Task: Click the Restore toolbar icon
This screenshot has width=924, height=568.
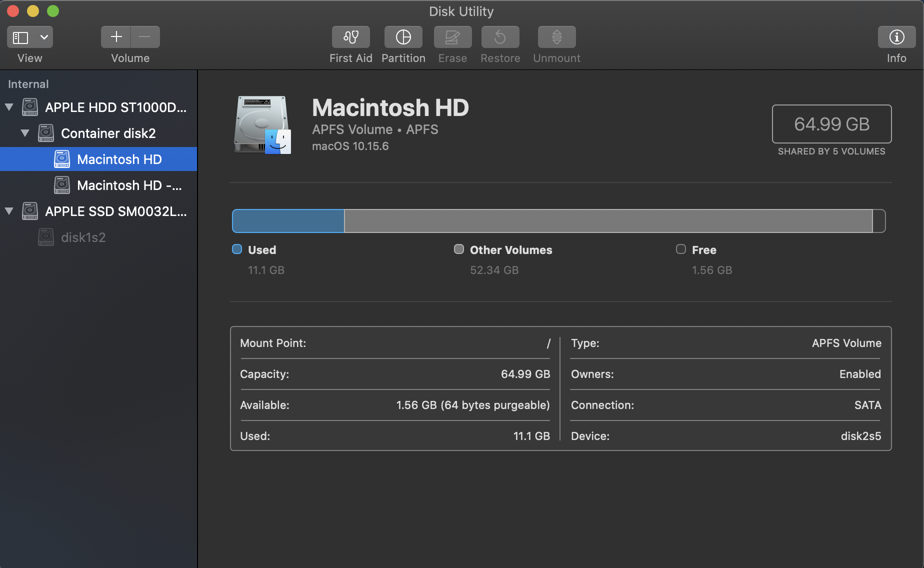Action: pos(500,37)
